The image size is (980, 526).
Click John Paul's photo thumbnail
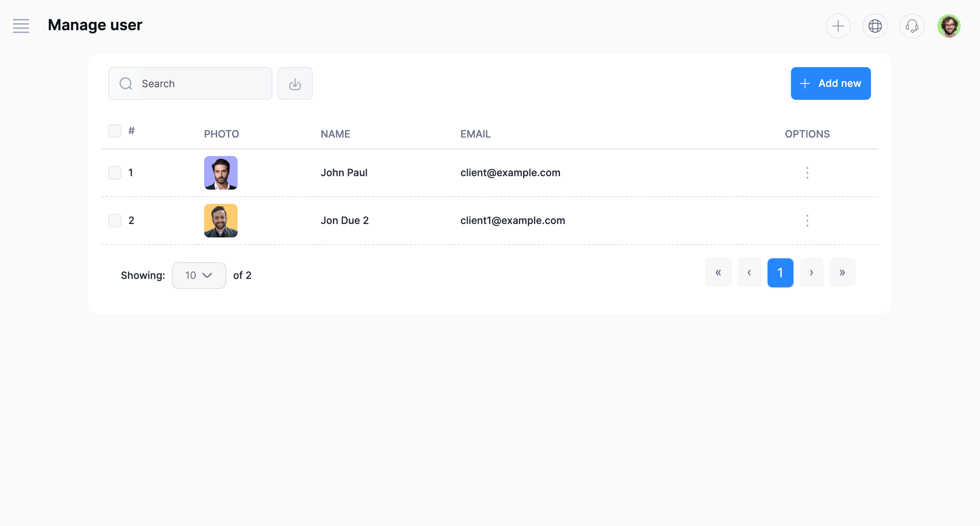[x=220, y=173]
